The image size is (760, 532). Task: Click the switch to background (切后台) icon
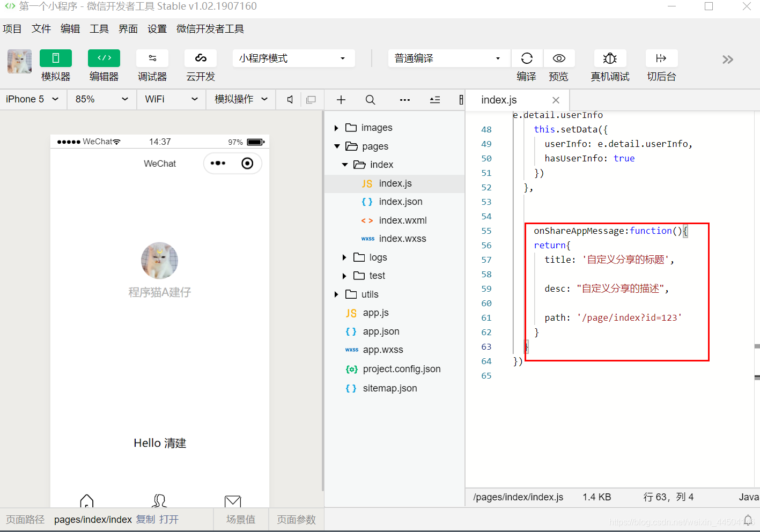(661, 58)
